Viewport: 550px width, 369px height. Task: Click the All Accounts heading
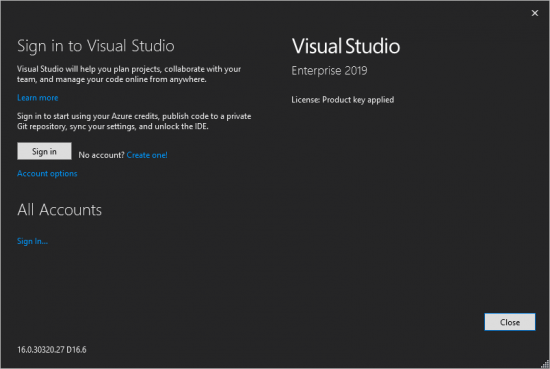tap(59, 210)
